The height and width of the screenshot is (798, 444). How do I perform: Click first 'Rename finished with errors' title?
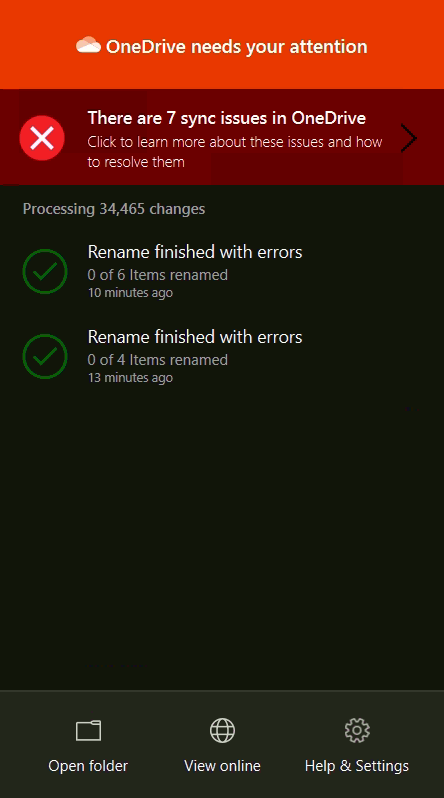195,252
